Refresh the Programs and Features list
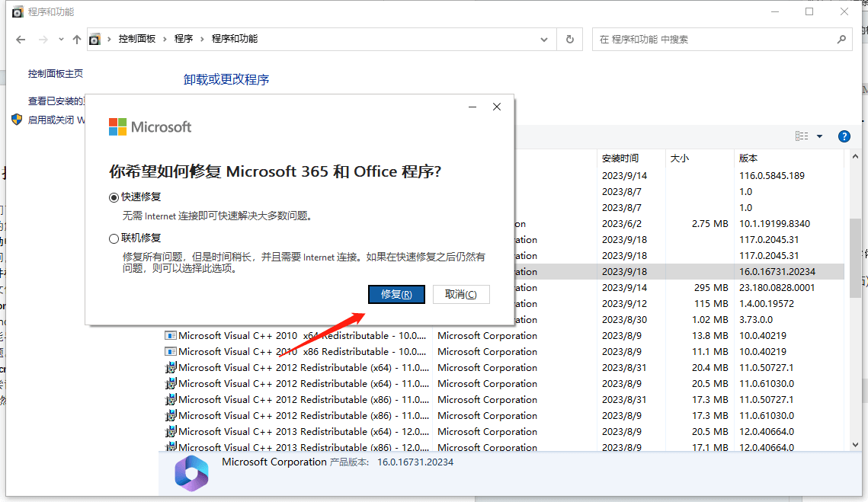Image resolution: width=868 pixels, height=502 pixels. click(569, 39)
